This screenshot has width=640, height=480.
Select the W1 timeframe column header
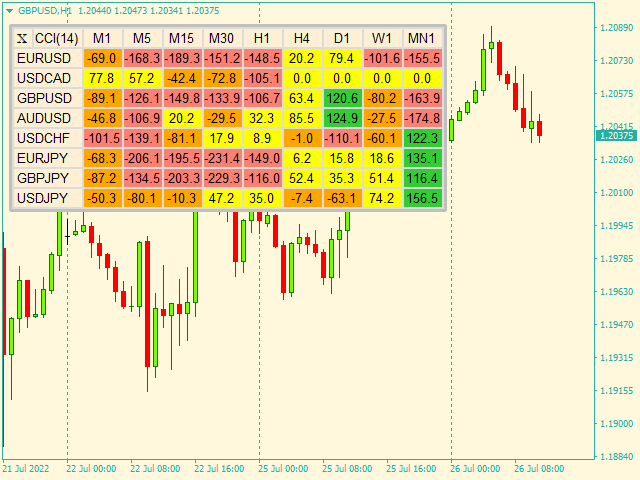tap(382, 38)
